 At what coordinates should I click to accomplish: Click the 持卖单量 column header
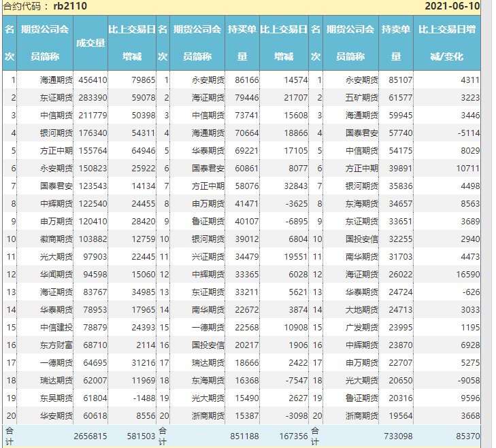(x=395, y=43)
